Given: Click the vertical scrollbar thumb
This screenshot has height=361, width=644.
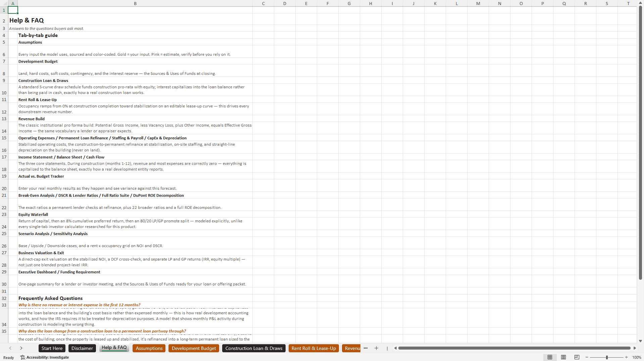Looking at the screenshot, I should 640,143.
